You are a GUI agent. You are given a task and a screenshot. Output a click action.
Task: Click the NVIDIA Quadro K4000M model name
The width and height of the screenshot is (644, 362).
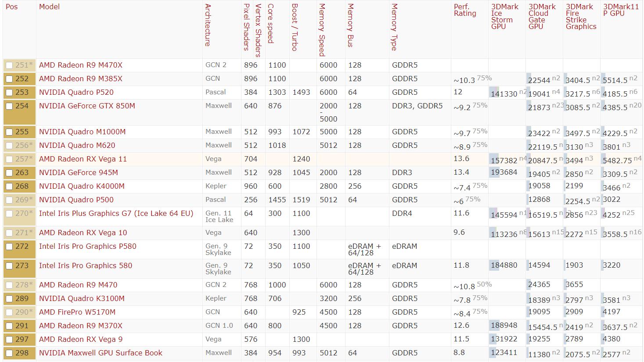82,186
